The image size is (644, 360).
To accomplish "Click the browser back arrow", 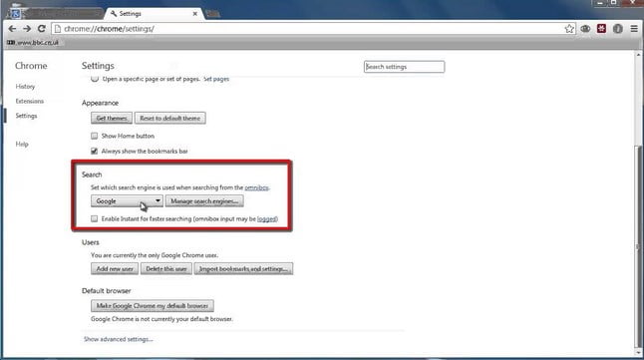I will click(x=12, y=29).
